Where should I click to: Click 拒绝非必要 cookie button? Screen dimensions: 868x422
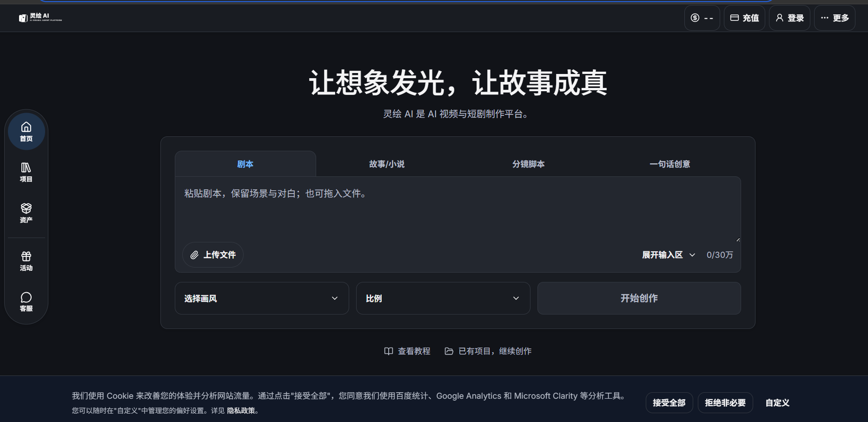(725, 403)
